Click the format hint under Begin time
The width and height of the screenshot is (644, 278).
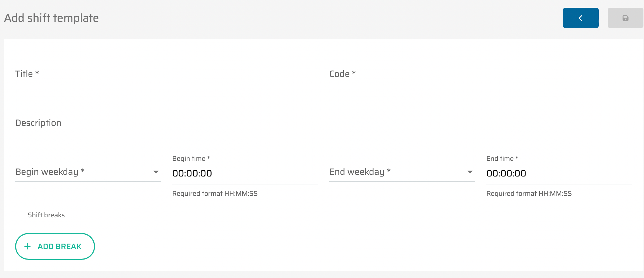pyautogui.click(x=215, y=194)
